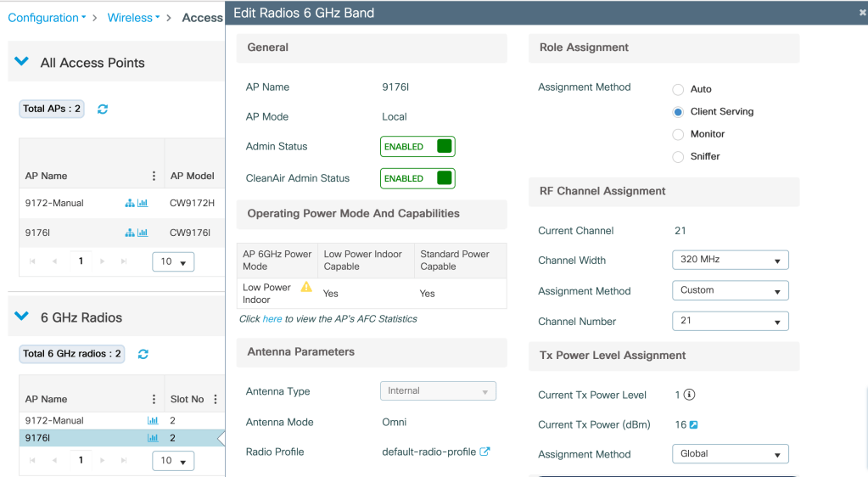Image resolution: width=868 pixels, height=477 pixels.
Task: Open the Wireless breadcrumb menu
Action: point(133,18)
